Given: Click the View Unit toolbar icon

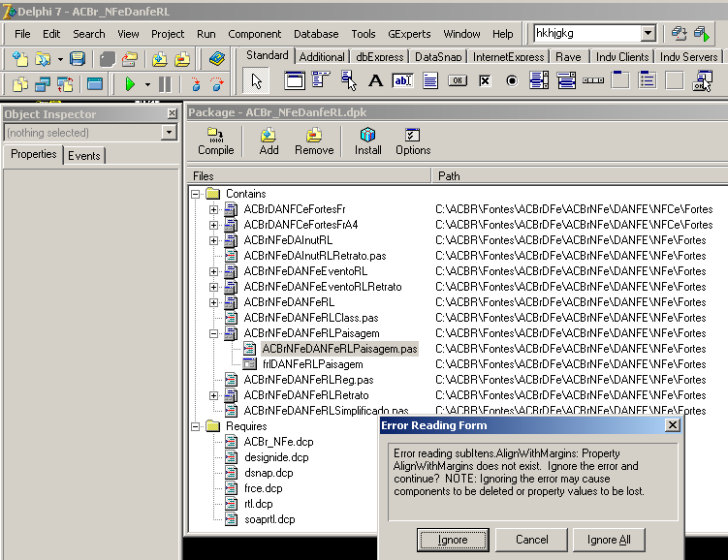Looking at the screenshot, I should pyautogui.click(x=20, y=84).
